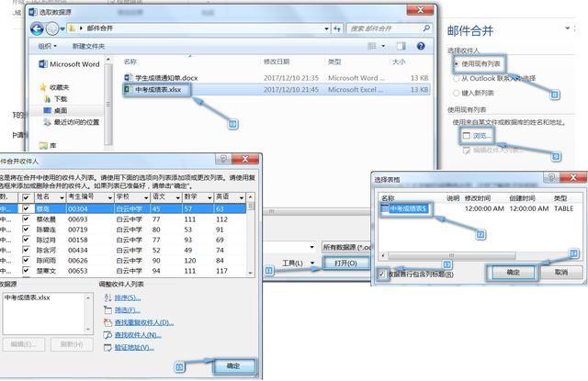Open the 组织 dropdown in file dialog
The image size is (588, 381).
[x=48, y=46]
